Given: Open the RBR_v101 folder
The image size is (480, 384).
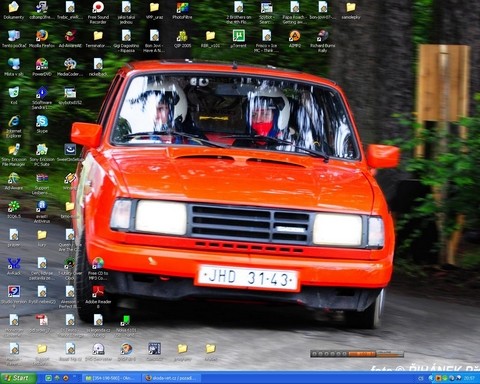Looking at the screenshot, I should pyautogui.click(x=210, y=39).
